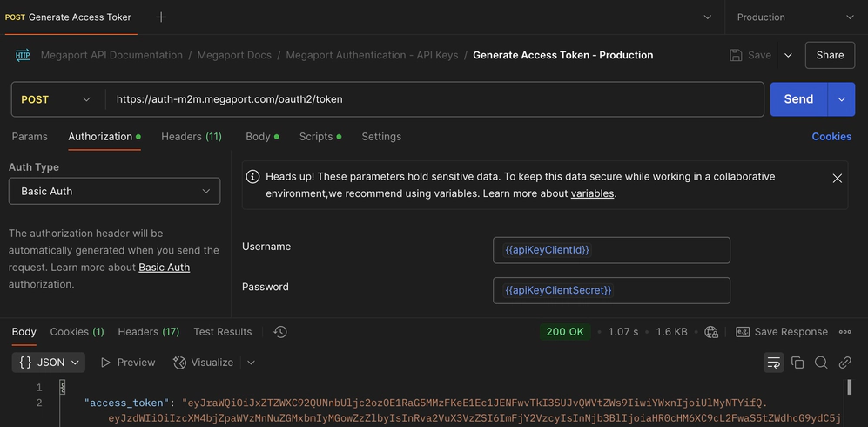
Task: Select the Generate Access Token request tab
Action: tap(68, 17)
